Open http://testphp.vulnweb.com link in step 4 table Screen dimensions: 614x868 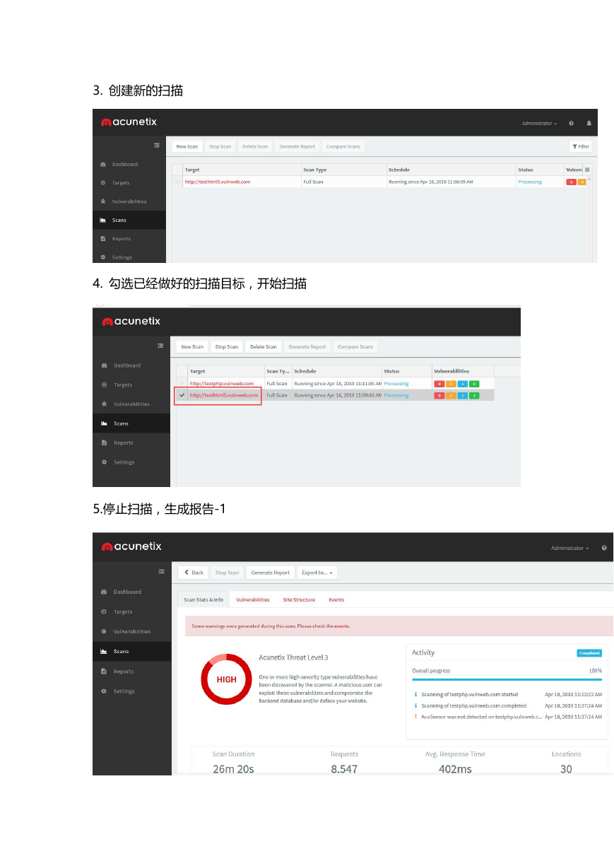[x=221, y=384]
